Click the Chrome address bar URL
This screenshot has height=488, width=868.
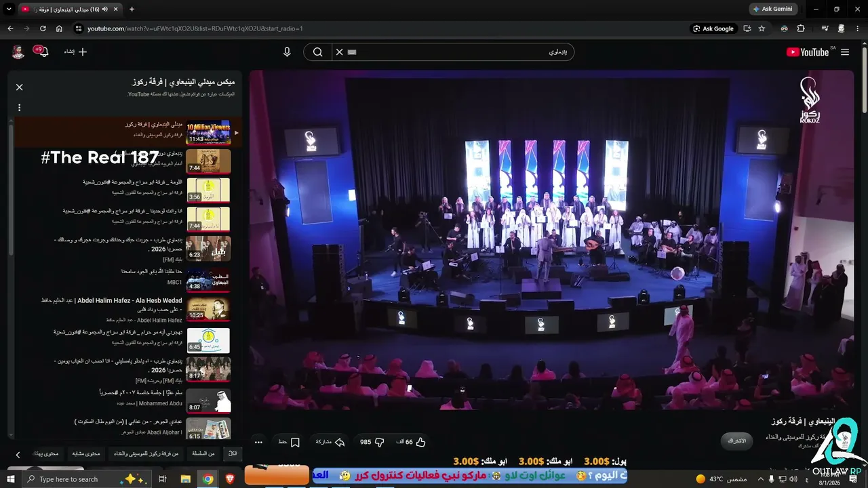coord(195,28)
